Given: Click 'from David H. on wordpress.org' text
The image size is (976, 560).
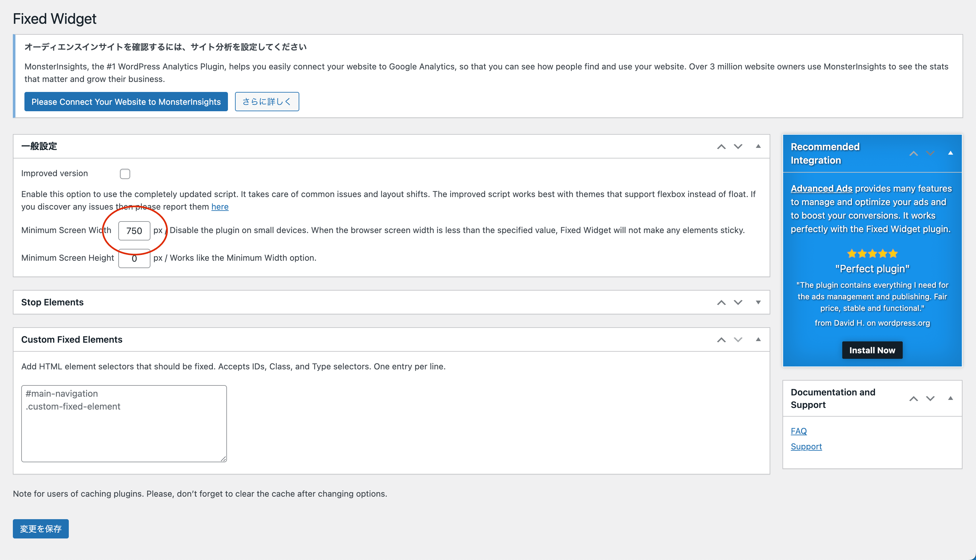Looking at the screenshot, I should [x=872, y=323].
